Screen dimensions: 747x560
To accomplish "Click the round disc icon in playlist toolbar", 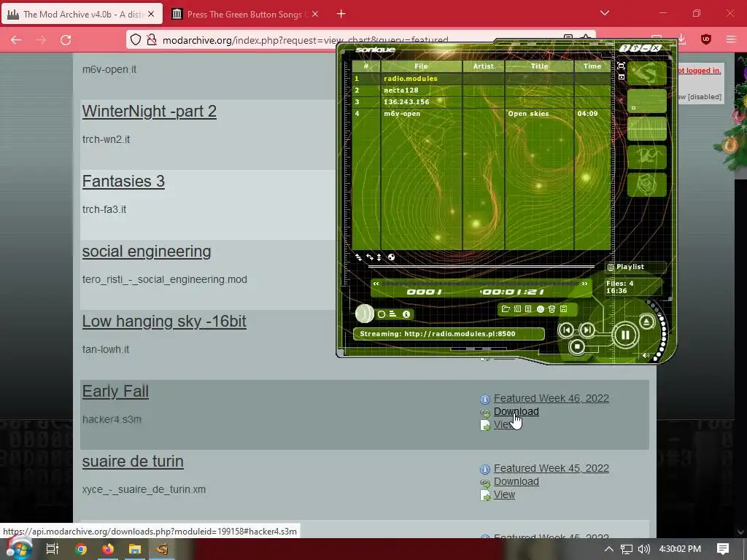I will coord(541,309).
